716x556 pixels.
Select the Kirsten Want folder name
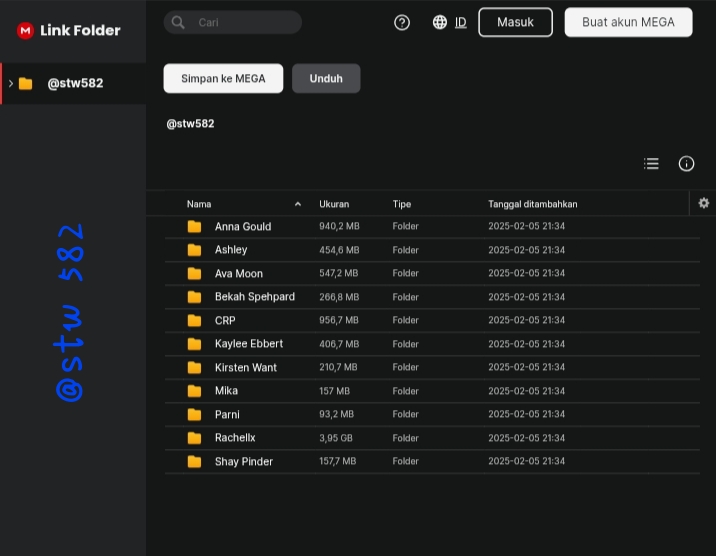coord(246,367)
